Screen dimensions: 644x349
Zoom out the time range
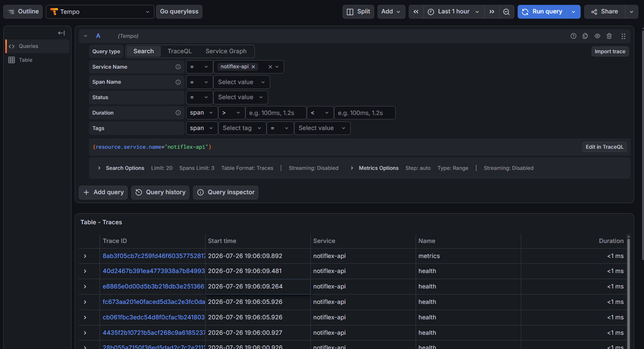point(506,12)
